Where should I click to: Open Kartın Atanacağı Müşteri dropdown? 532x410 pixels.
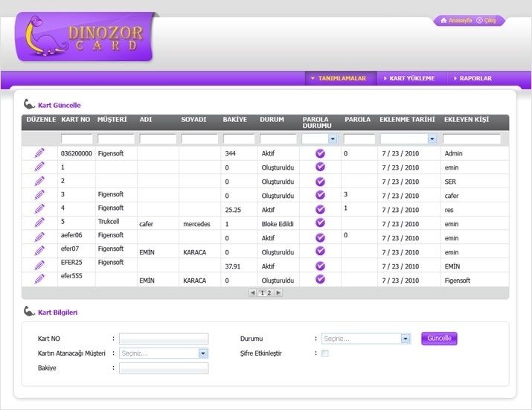click(x=203, y=353)
